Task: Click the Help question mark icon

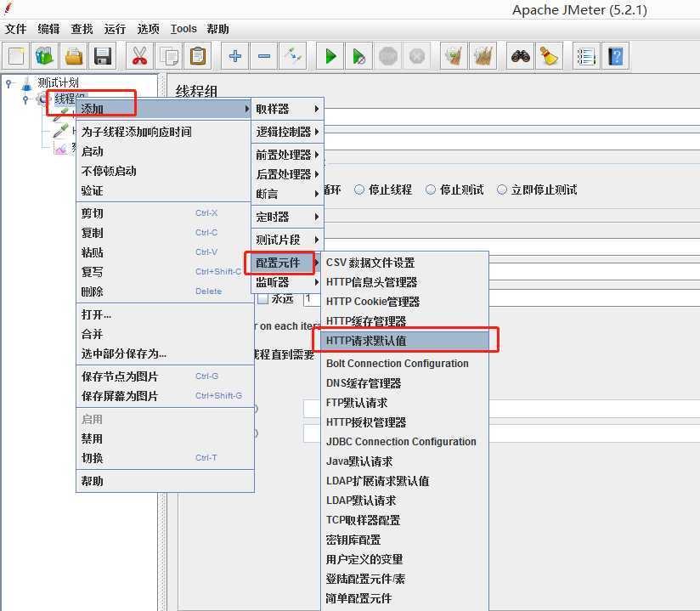Action: click(615, 56)
